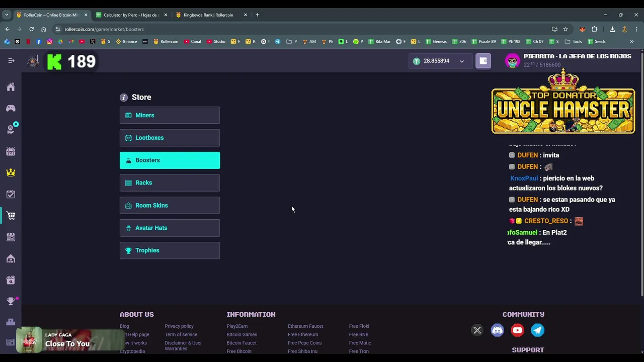The width and height of the screenshot is (644, 362).
Task: Open the Play2Earn link
Action: [x=237, y=326]
